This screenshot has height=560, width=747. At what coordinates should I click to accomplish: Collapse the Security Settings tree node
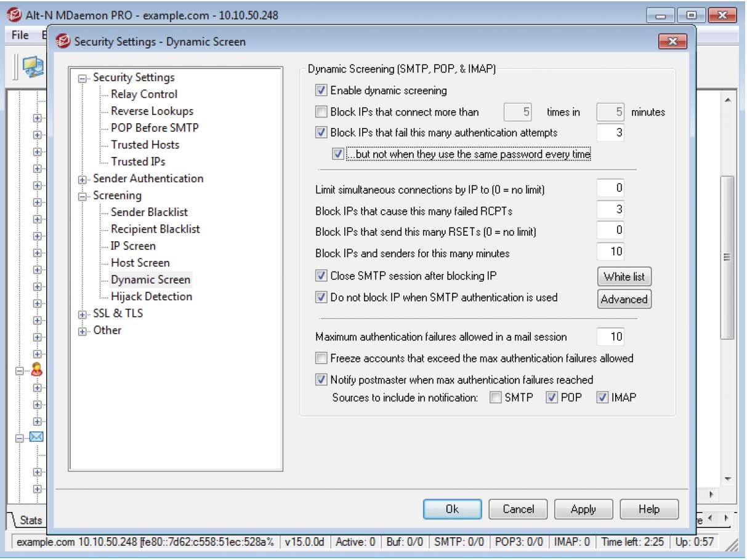[83, 78]
